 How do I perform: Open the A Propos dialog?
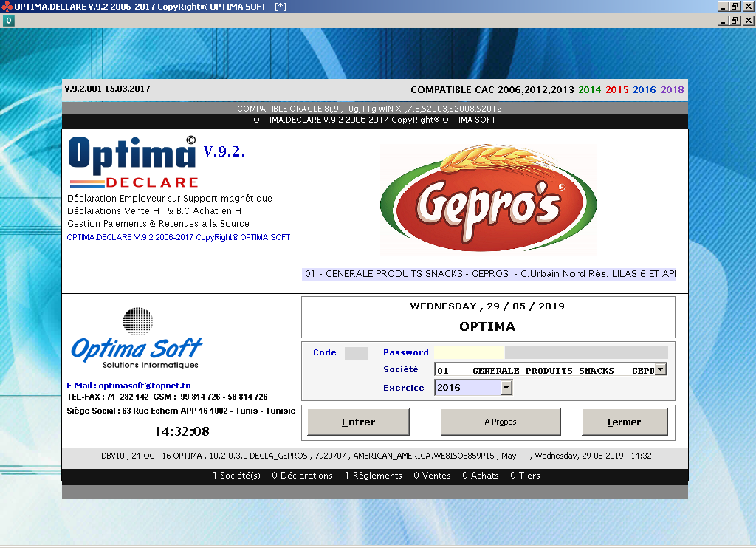point(501,422)
